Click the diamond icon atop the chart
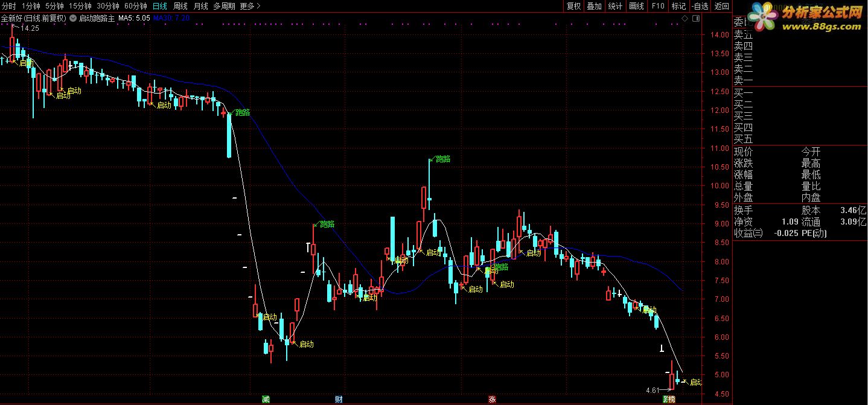 tap(685, 19)
